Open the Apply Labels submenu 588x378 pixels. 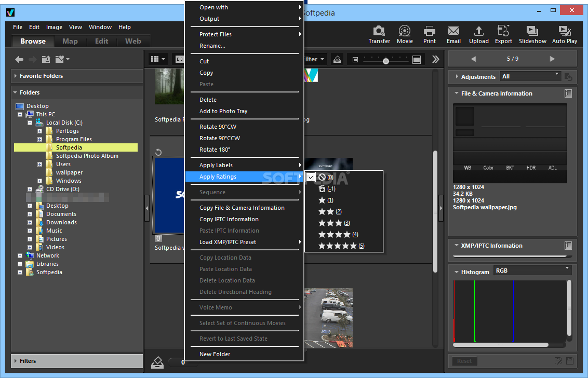(x=244, y=165)
